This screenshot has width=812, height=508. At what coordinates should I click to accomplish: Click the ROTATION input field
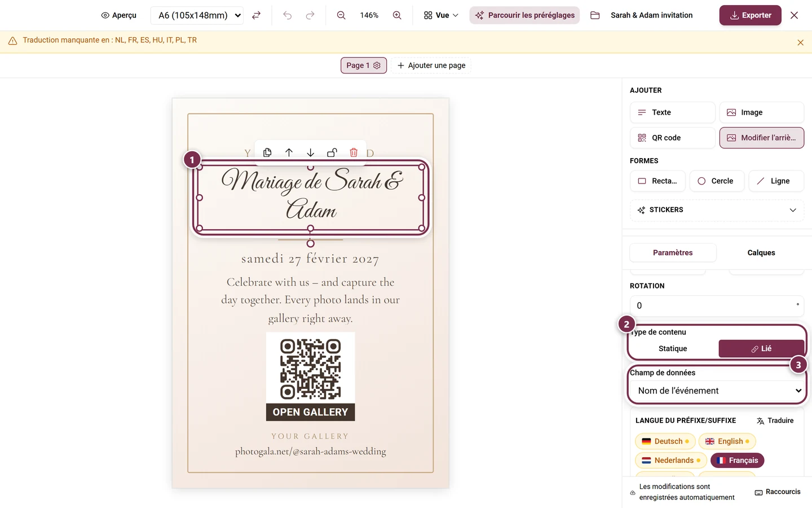(x=717, y=305)
